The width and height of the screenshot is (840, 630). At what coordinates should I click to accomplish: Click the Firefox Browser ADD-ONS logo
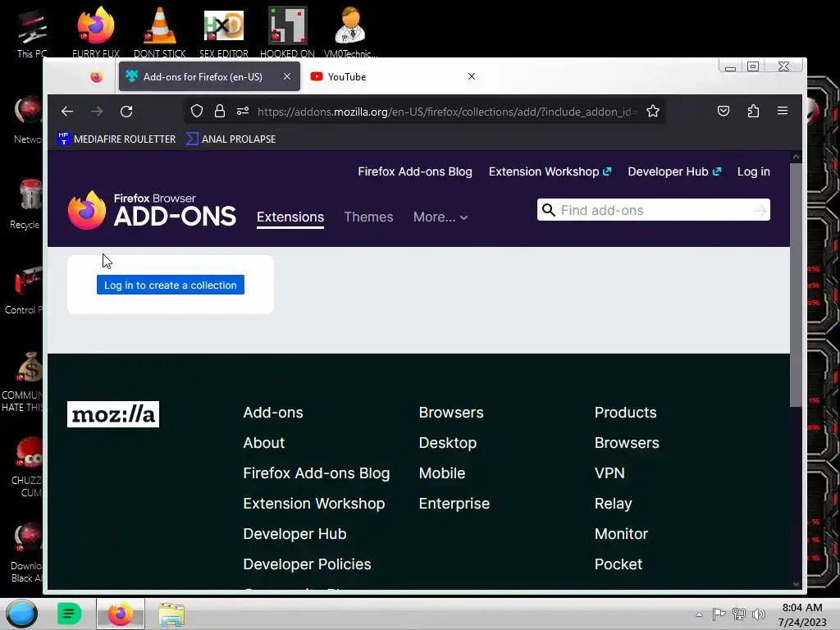[152, 211]
